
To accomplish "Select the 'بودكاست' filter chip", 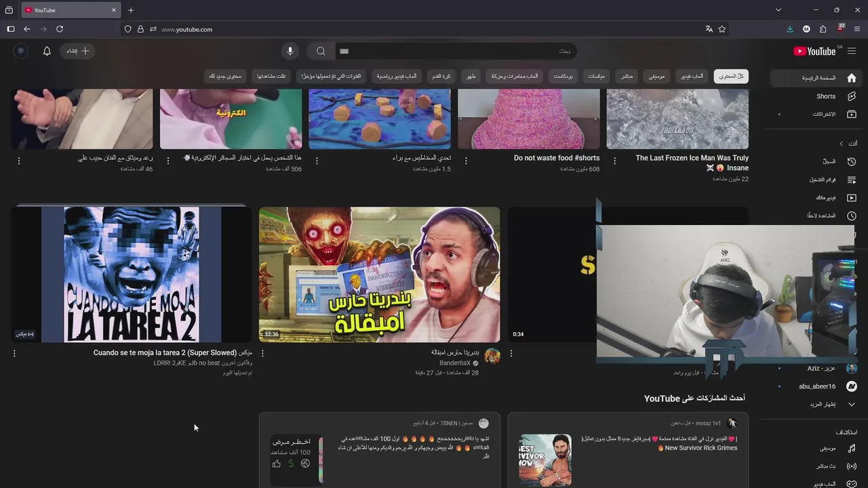I will click(564, 77).
